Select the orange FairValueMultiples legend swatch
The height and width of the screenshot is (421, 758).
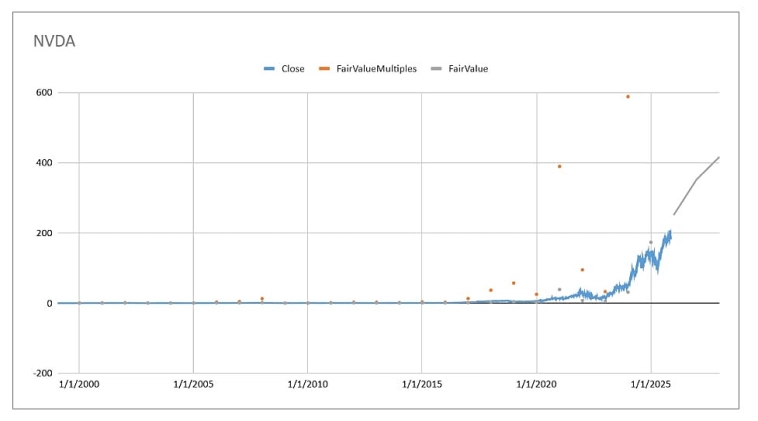[x=324, y=69]
